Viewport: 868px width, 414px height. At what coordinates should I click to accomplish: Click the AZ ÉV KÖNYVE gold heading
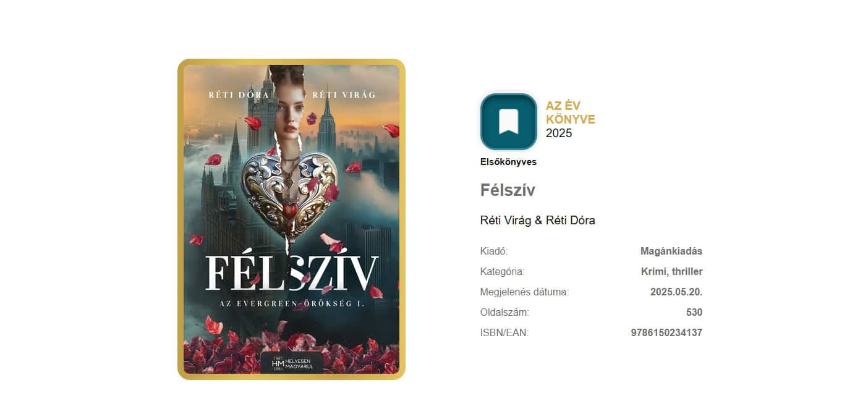pyautogui.click(x=570, y=112)
